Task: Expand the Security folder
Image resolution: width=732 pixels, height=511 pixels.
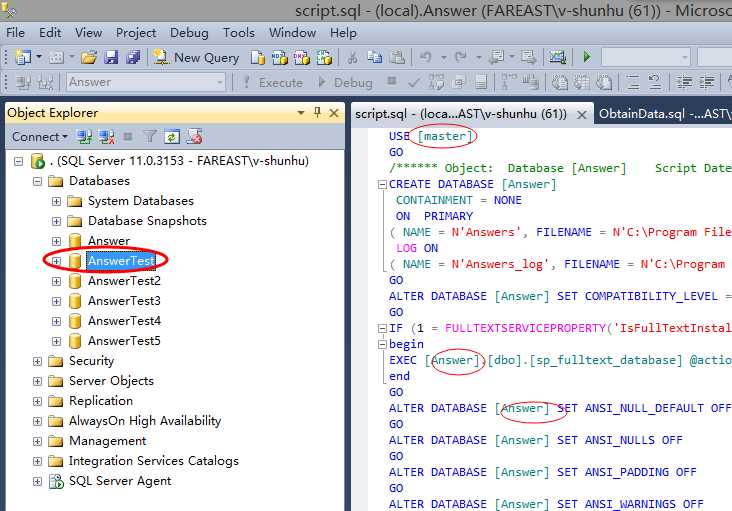Action: click(37, 362)
